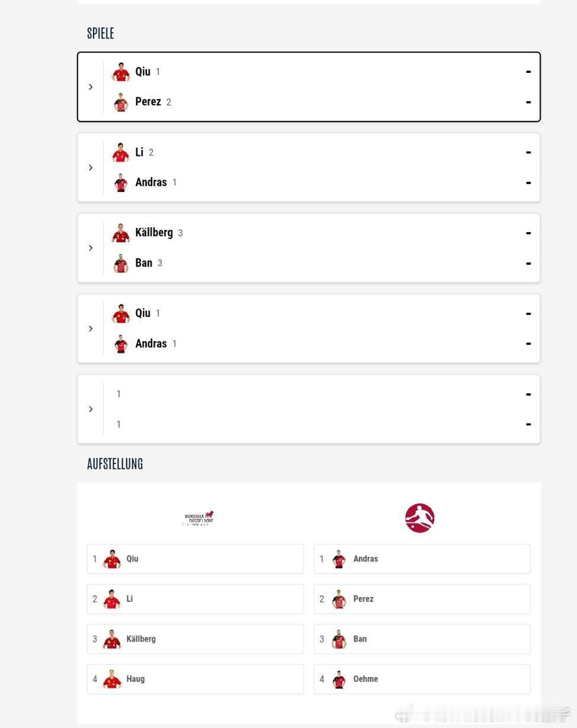Click Li's avatar in second match
Screen dimensions: 577x728
121,153
